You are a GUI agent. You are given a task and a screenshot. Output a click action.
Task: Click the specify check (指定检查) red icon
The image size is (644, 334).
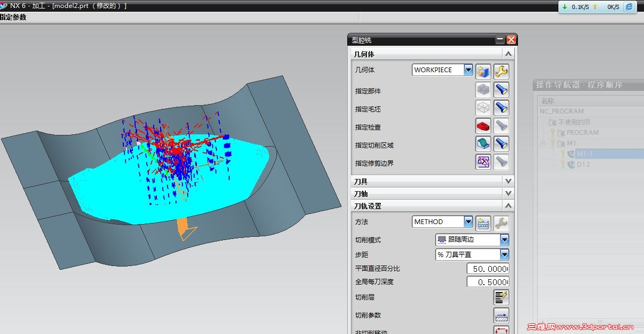[x=483, y=126]
